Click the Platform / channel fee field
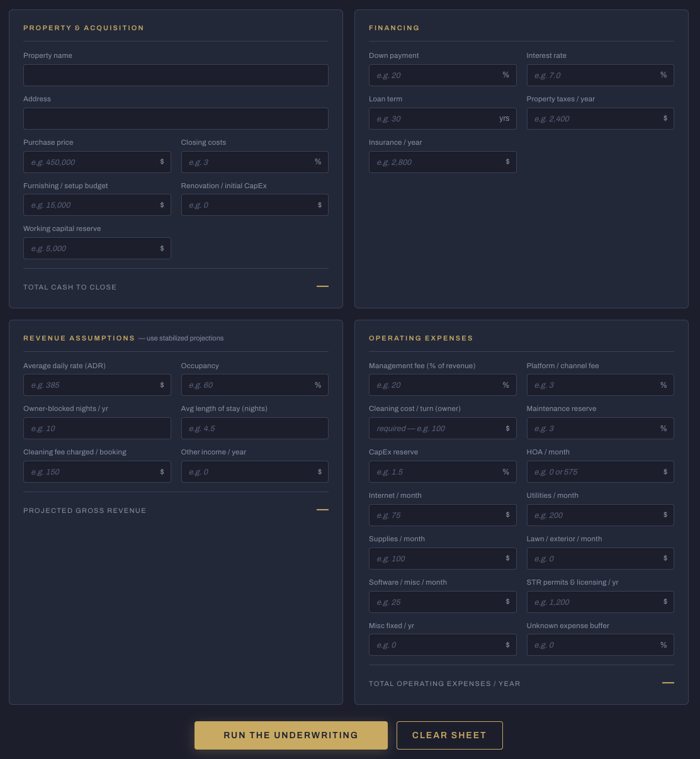The width and height of the screenshot is (700, 759). [600, 385]
